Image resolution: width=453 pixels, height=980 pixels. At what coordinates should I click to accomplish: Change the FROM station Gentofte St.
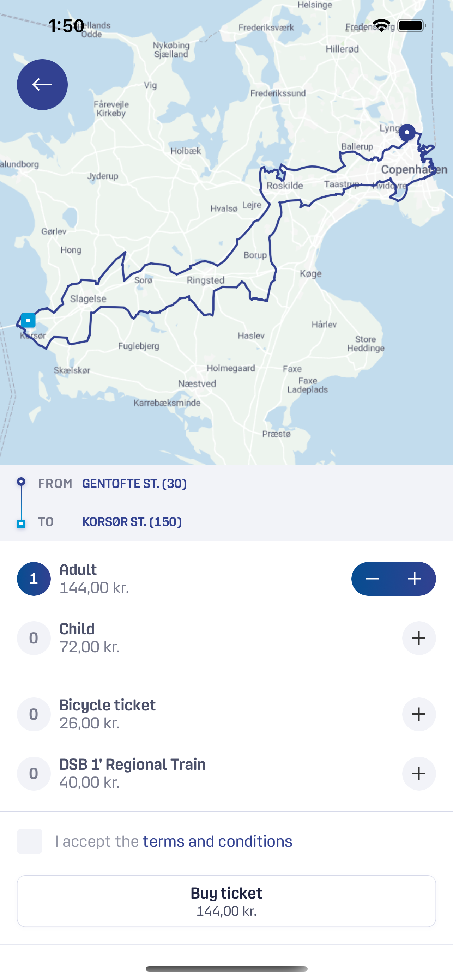pyautogui.click(x=134, y=484)
